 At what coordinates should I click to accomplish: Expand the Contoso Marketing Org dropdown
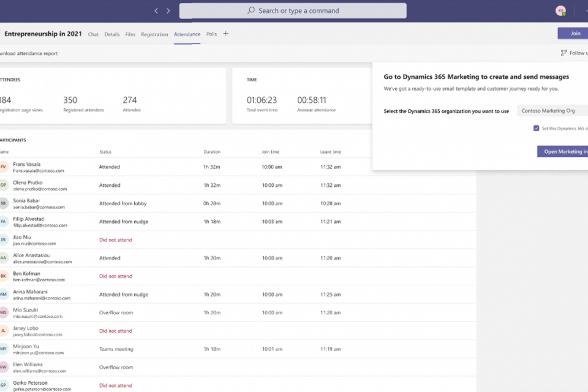[552, 111]
